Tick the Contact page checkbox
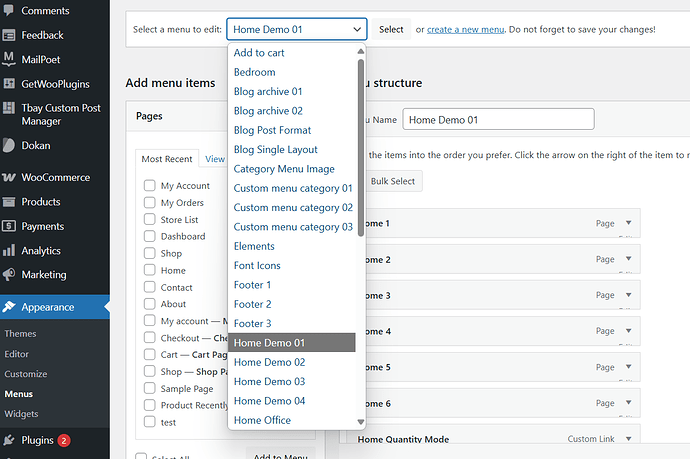This screenshot has height=459, width=690. tap(150, 287)
